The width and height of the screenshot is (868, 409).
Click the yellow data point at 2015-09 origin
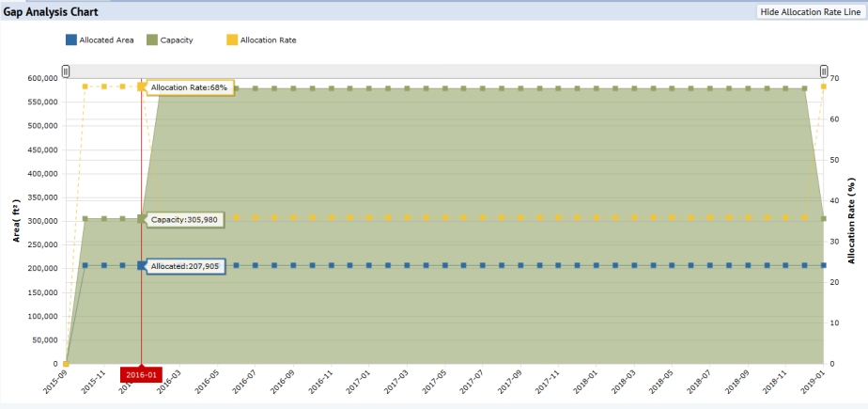(66, 364)
